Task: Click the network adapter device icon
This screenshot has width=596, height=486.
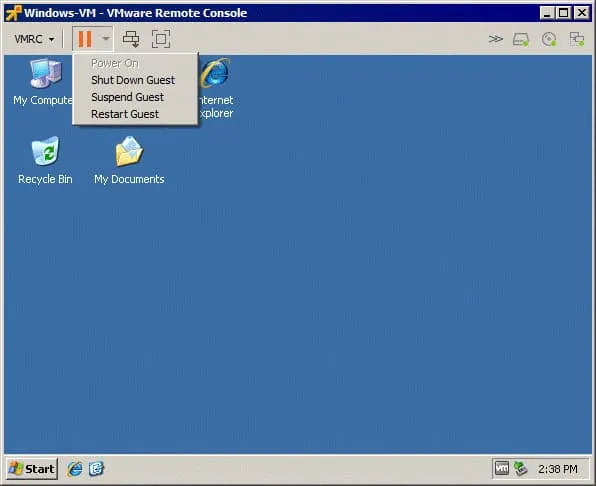Action: pyautogui.click(x=577, y=39)
